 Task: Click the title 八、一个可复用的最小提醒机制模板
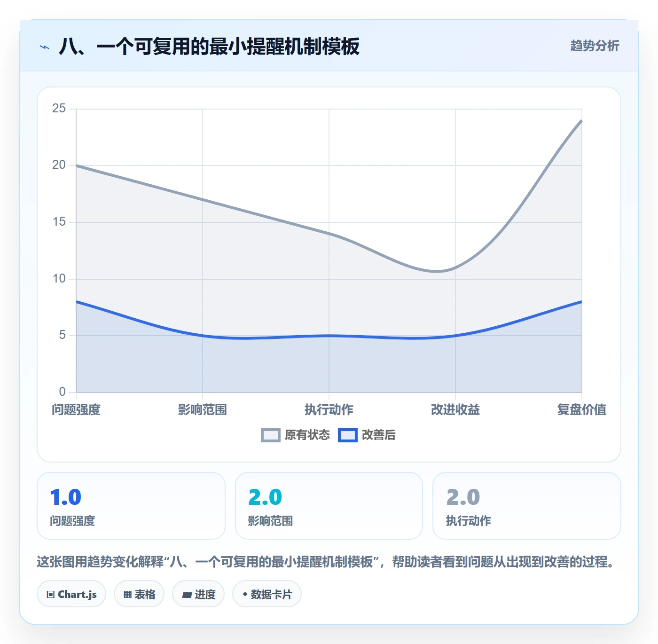[209, 47]
